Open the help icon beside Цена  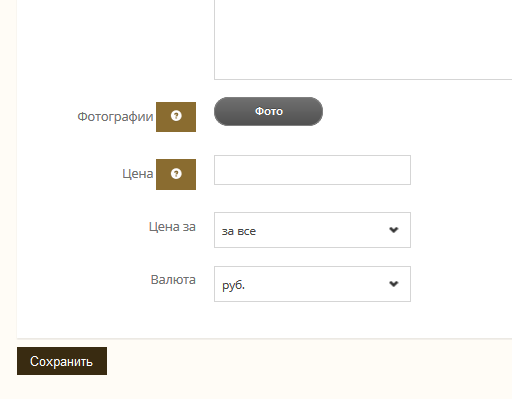coord(176,174)
